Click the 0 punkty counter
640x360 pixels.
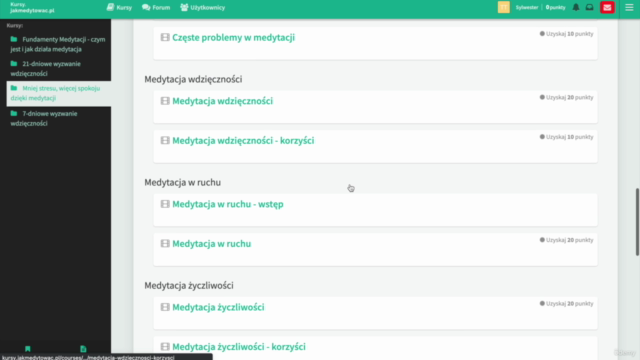tap(555, 7)
